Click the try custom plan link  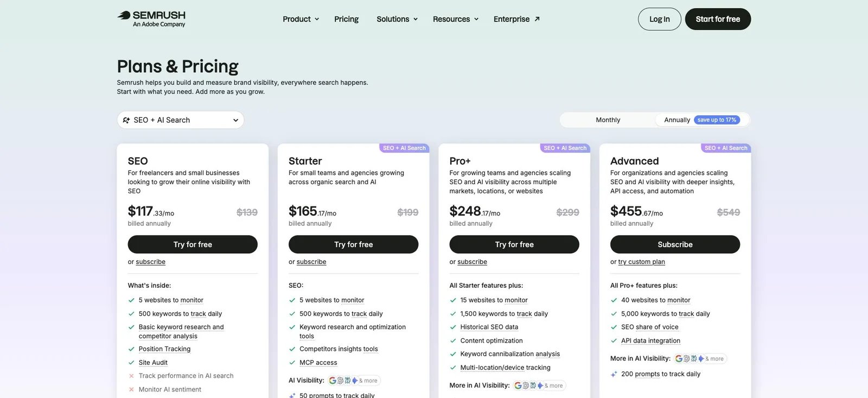641,262
